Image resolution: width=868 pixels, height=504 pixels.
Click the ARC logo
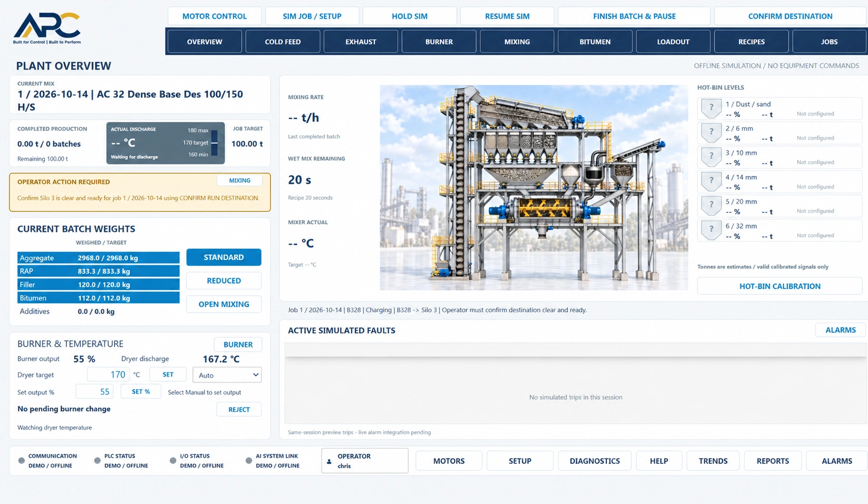click(47, 28)
